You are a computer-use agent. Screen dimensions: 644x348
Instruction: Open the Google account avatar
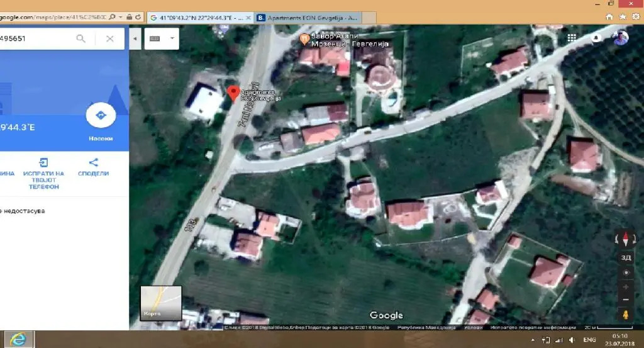point(619,38)
